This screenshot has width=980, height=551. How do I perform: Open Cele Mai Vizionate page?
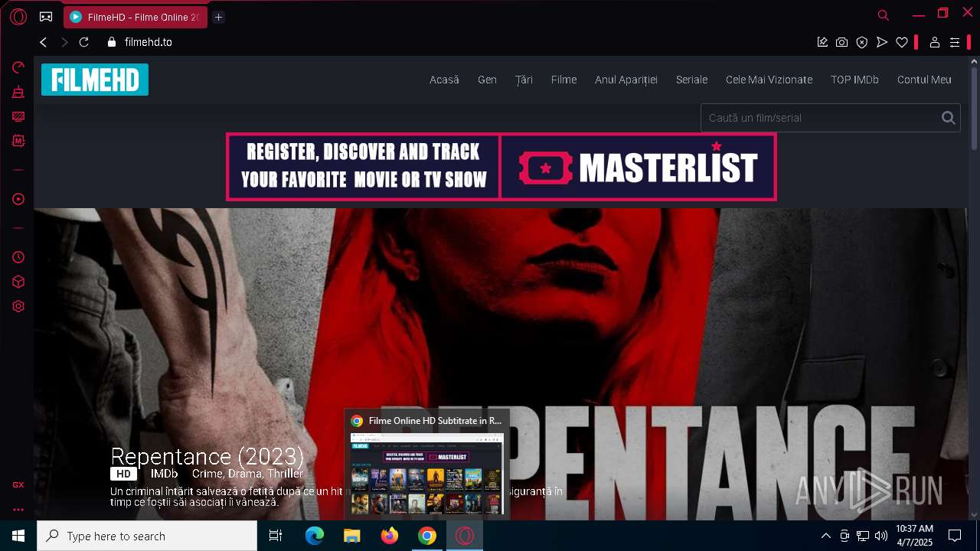tap(769, 80)
